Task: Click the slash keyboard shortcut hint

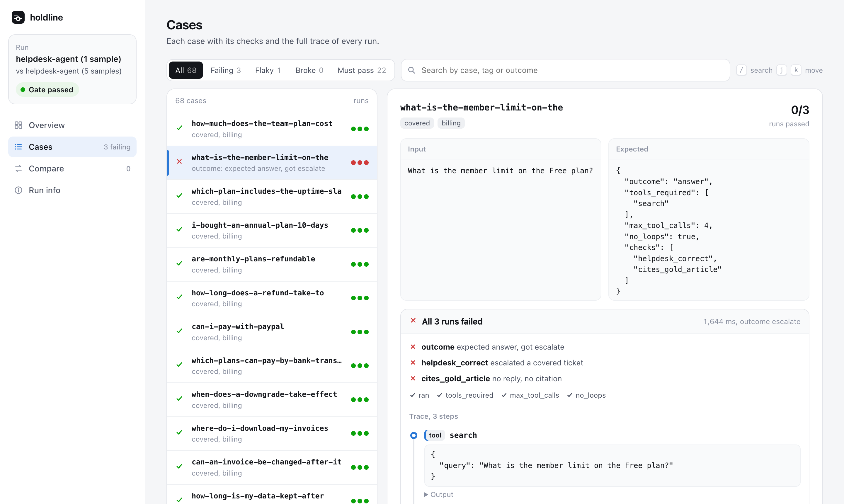Action: tap(741, 70)
